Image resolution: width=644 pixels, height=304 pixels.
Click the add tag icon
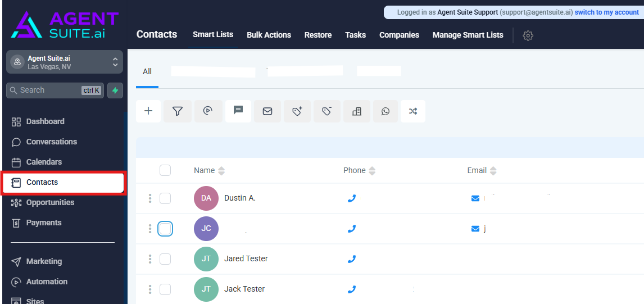coord(297,111)
